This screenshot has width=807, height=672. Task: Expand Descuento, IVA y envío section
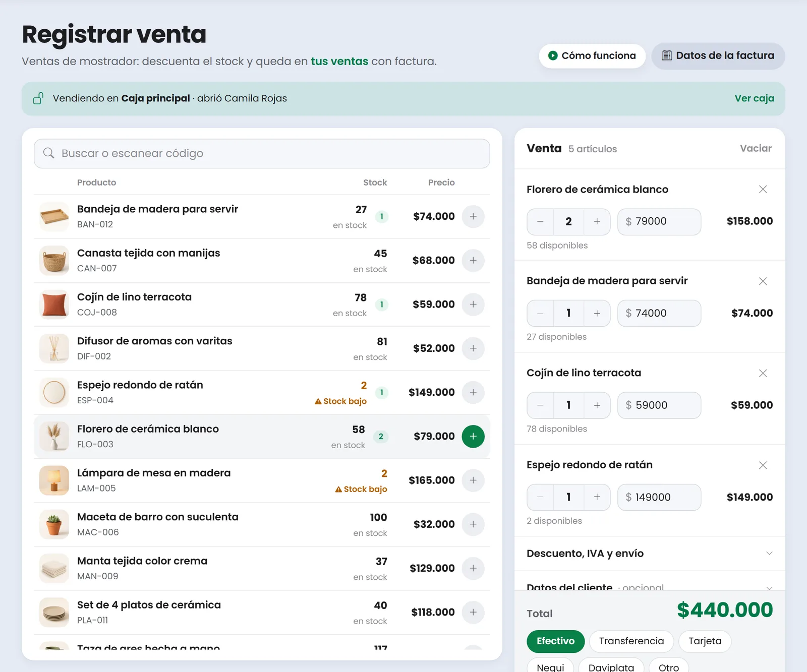tap(650, 554)
